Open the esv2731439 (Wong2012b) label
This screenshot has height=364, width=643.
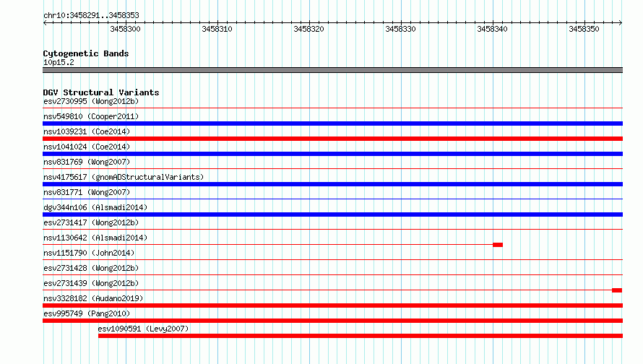pyautogui.click(x=91, y=283)
